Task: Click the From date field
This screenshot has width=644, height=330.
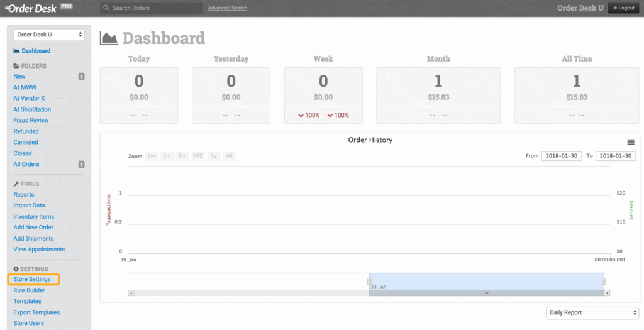Action: (x=561, y=156)
